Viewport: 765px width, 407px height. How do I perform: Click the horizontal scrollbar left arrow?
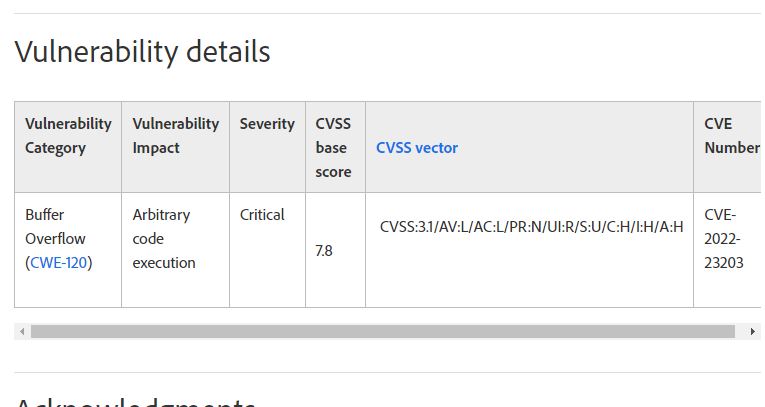point(21,331)
